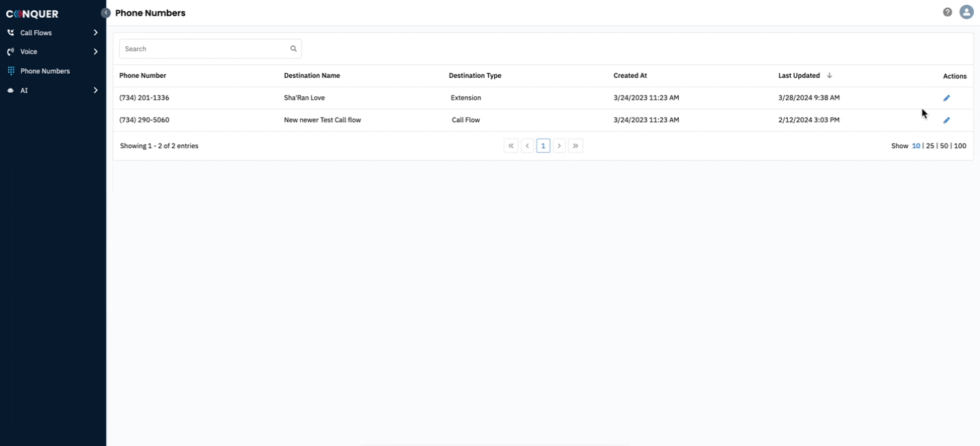Open help via the question mark icon
The image size is (980, 446).
click(947, 12)
